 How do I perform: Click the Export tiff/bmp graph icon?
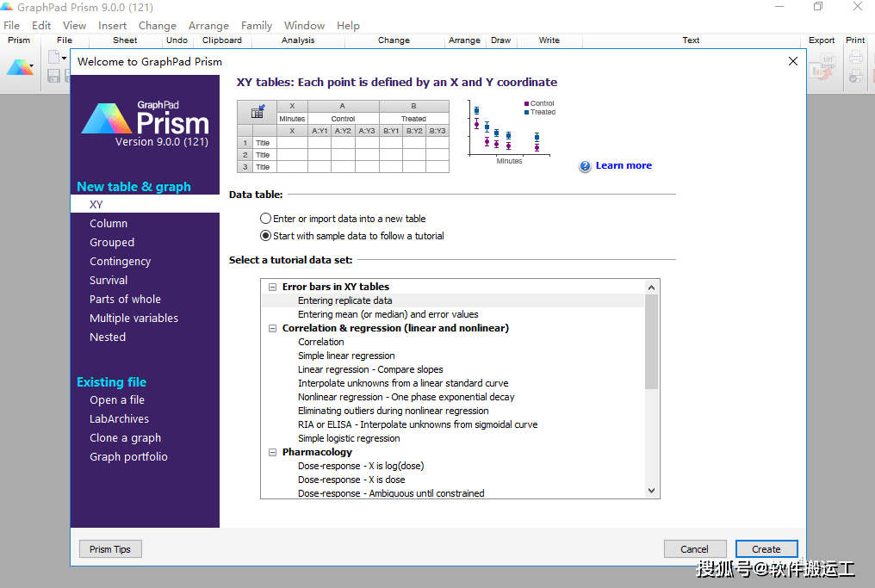(823, 67)
